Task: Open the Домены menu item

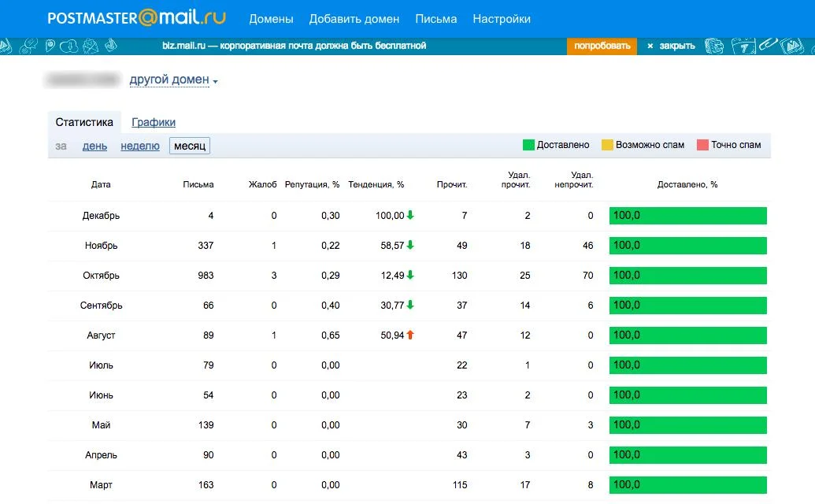Action: point(271,19)
